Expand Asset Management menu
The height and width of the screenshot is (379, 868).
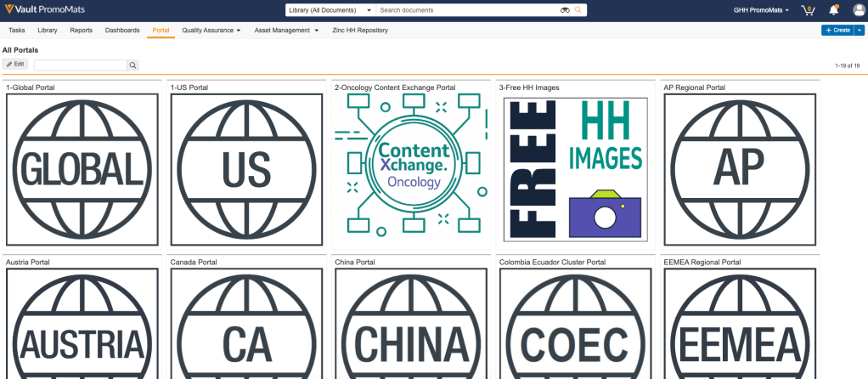tap(287, 31)
